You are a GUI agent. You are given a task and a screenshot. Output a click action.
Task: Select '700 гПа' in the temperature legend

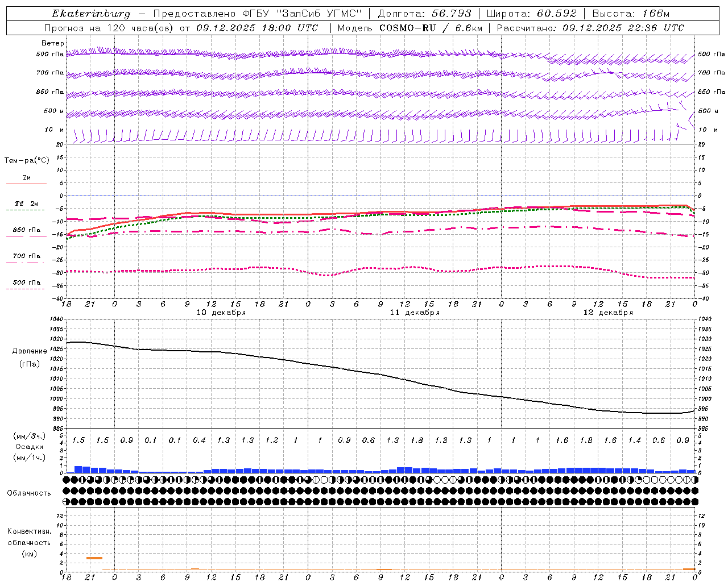tap(27, 256)
